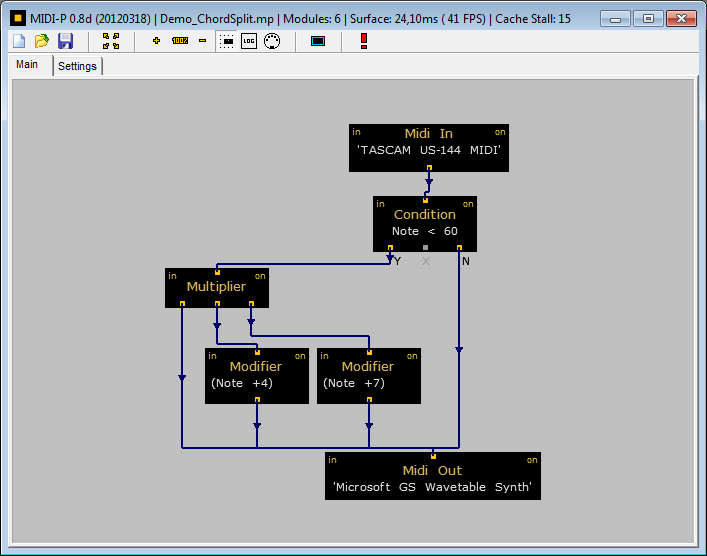
Task: Click the 'Note < 60' condition text
Action: (x=425, y=231)
